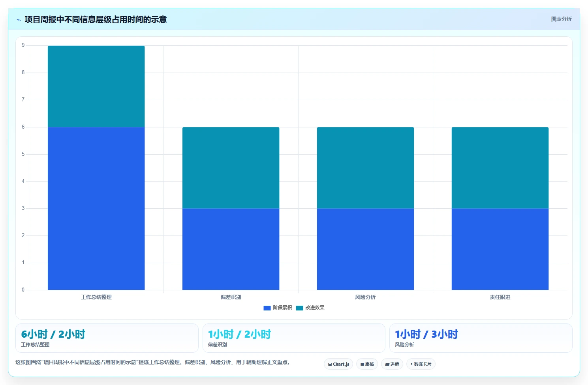The image size is (588, 385).
Task: Select the 风险分析 teal bar segment
Action: point(366,168)
